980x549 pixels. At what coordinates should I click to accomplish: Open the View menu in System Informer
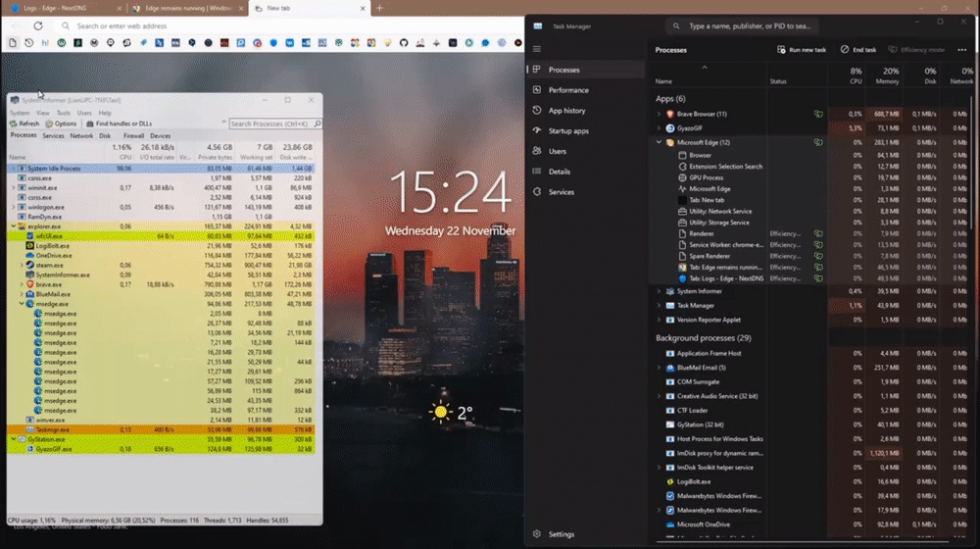[42, 113]
